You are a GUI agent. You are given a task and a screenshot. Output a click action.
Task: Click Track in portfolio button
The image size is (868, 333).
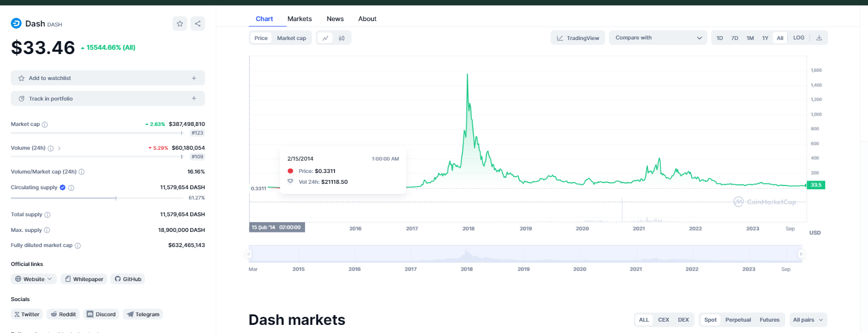coord(108,99)
